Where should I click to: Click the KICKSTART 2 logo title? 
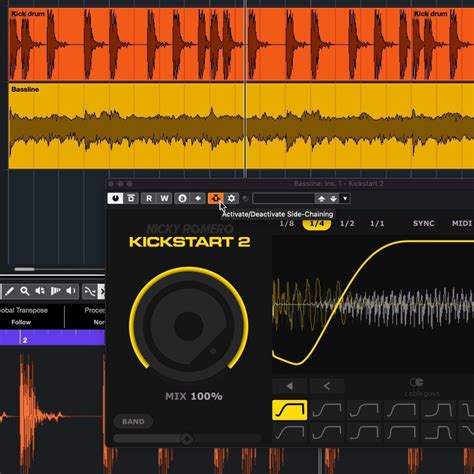189,242
